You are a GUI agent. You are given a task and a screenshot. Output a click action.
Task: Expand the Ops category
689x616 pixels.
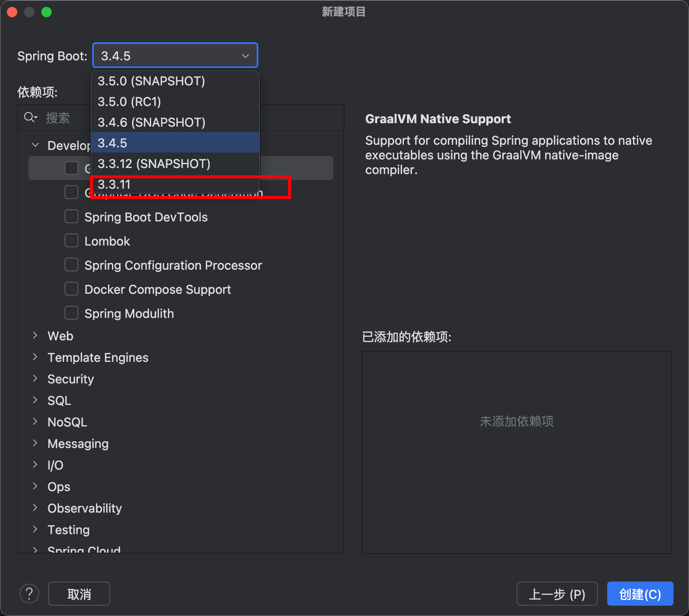click(x=35, y=486)
